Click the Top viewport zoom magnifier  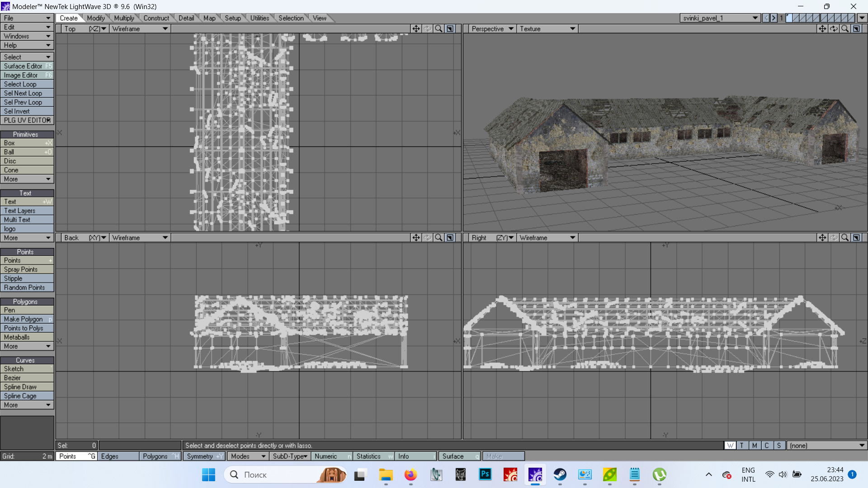[438, 29]
